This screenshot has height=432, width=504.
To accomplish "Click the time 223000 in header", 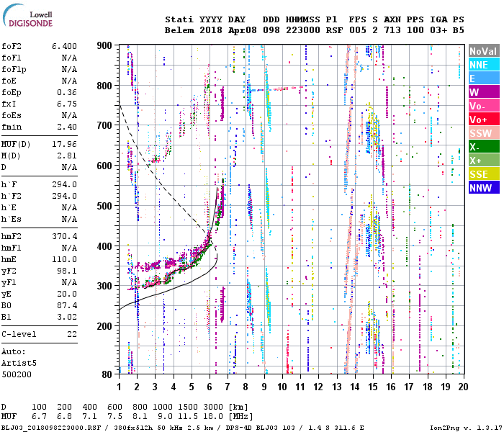I will tap(303, 30).
